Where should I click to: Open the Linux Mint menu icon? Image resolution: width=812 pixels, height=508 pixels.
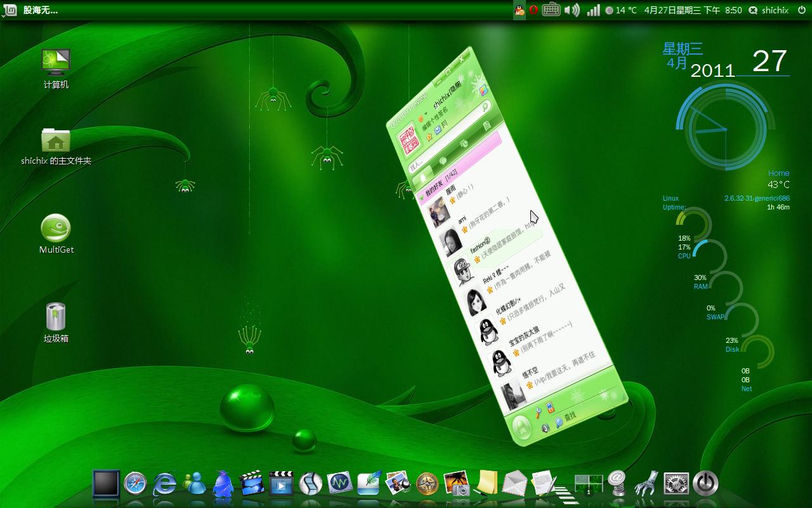point(9,10)
